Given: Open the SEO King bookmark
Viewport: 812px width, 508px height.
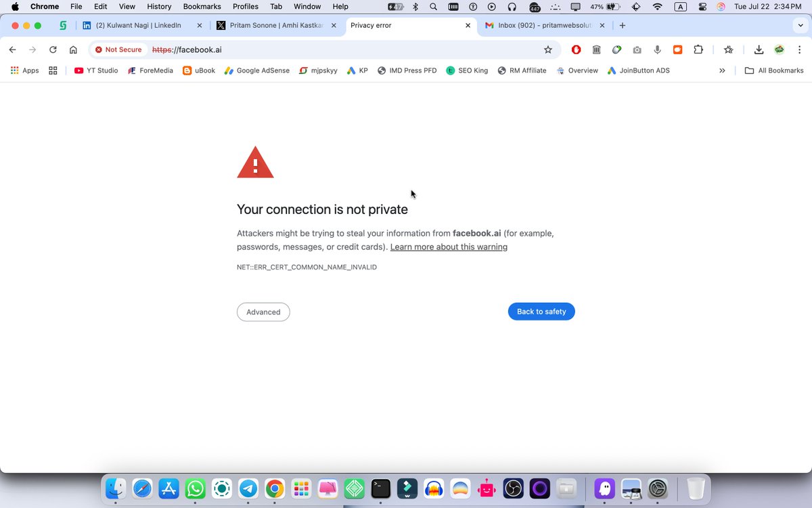Looking at the screenshot, I should (467, 70).
